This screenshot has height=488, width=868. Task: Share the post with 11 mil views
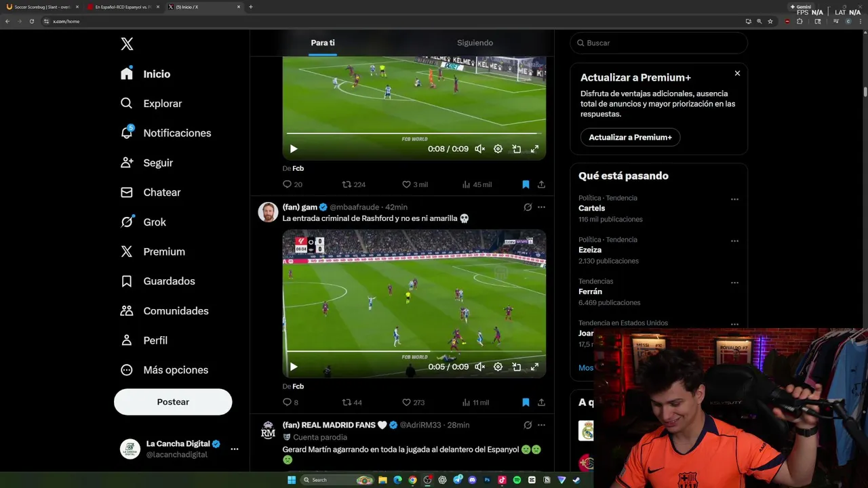point(541,403)
